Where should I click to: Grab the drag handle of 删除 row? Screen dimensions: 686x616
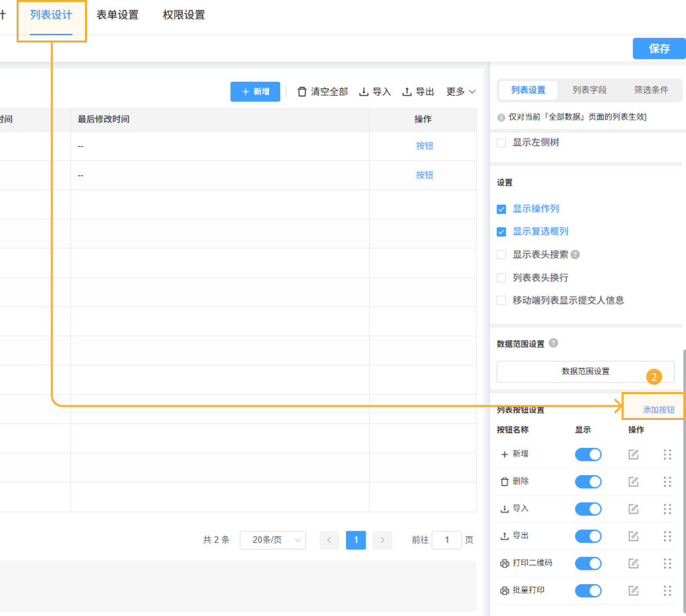(x=667, y=482)
